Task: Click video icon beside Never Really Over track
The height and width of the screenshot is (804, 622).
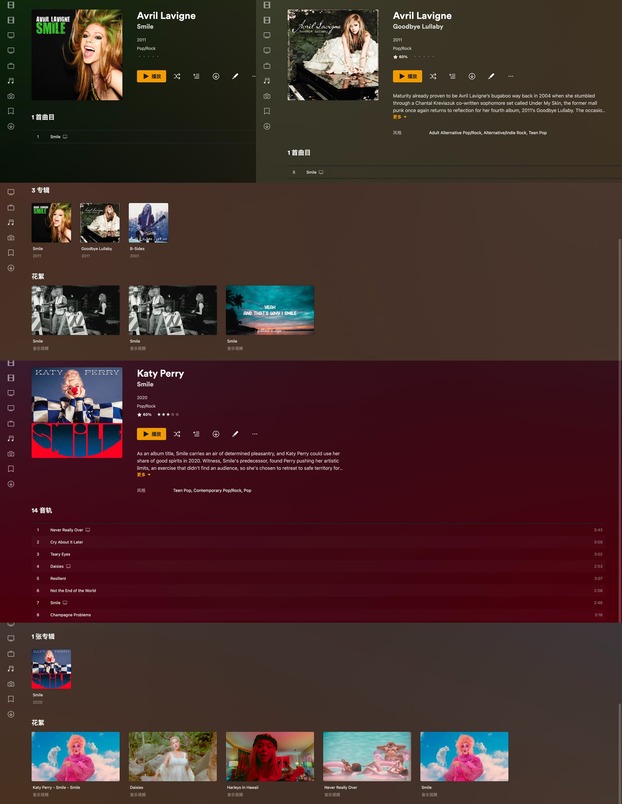Action: [88, 530]
